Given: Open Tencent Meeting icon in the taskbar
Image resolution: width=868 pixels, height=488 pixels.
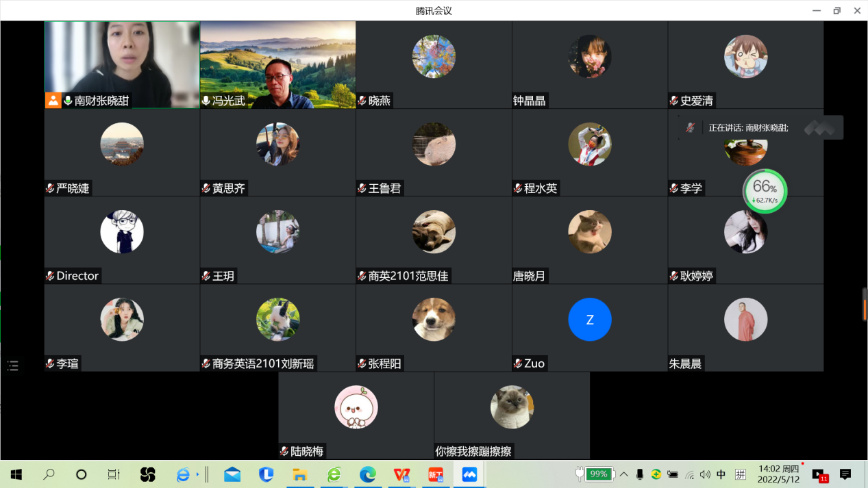Looking at the screenshot, I should [469, 474].
